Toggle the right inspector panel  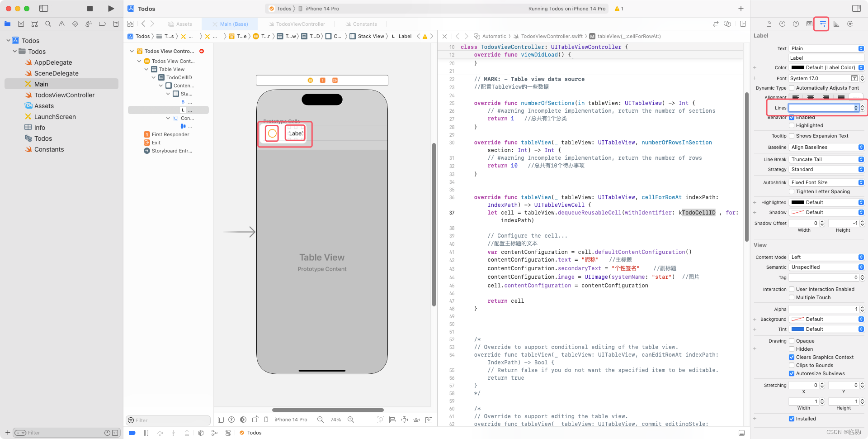coord(856,9)
